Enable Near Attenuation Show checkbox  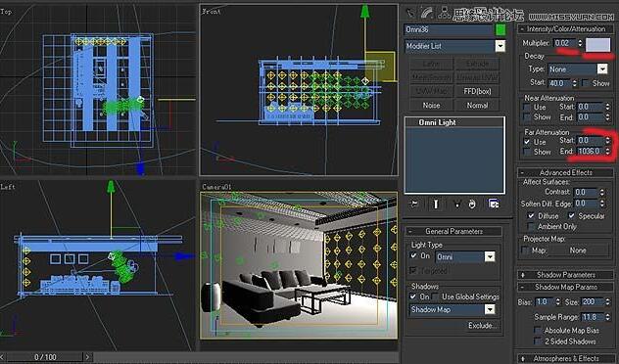pos(527,117)
